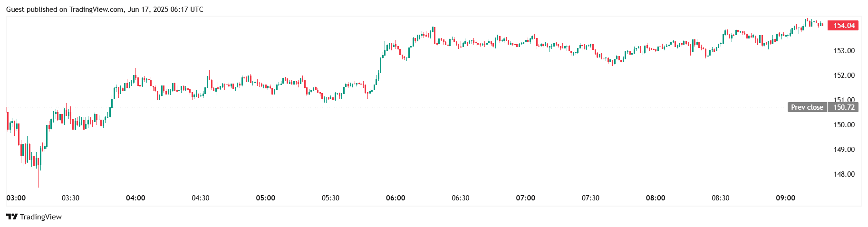Select the 07:00 time marker
Image resolution: width=868 pixels, height=227 pixels.
click(x=526, y=198)
